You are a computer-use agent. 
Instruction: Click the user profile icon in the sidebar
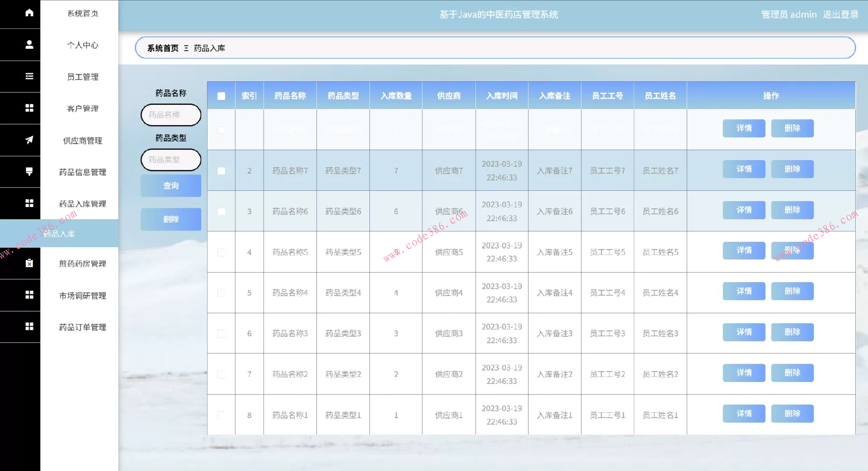click(x=29, y=44)
